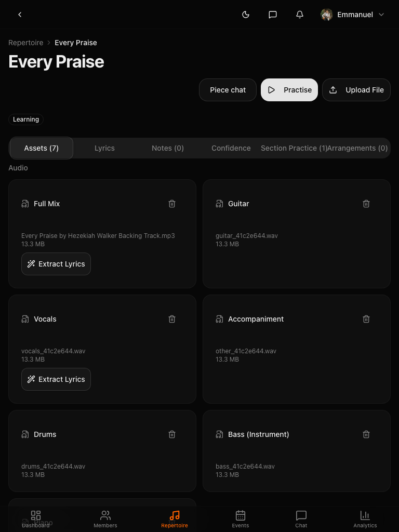Image resolution: width=399 pixels, height=532 pixels.
Task: Delete the Full Mix audio asset
Action: point(172,204)
